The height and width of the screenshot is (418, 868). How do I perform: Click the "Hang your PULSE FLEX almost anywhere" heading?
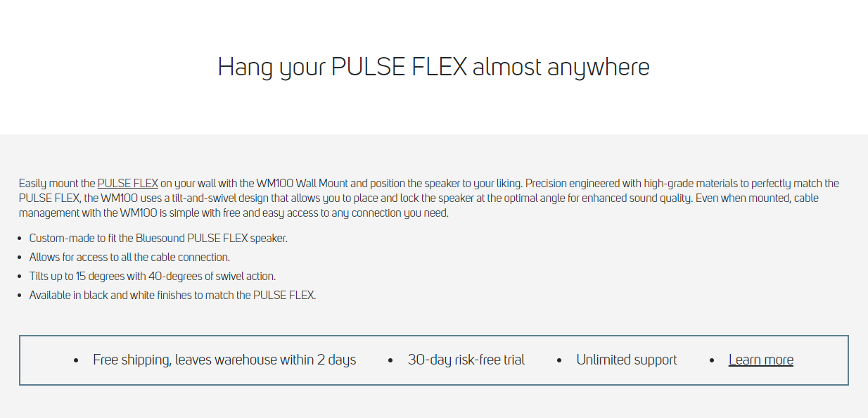click(433, 67)
